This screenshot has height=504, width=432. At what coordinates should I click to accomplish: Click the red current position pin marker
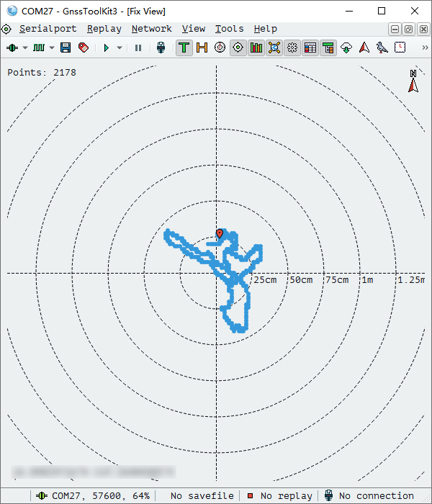tap(220, 234)
